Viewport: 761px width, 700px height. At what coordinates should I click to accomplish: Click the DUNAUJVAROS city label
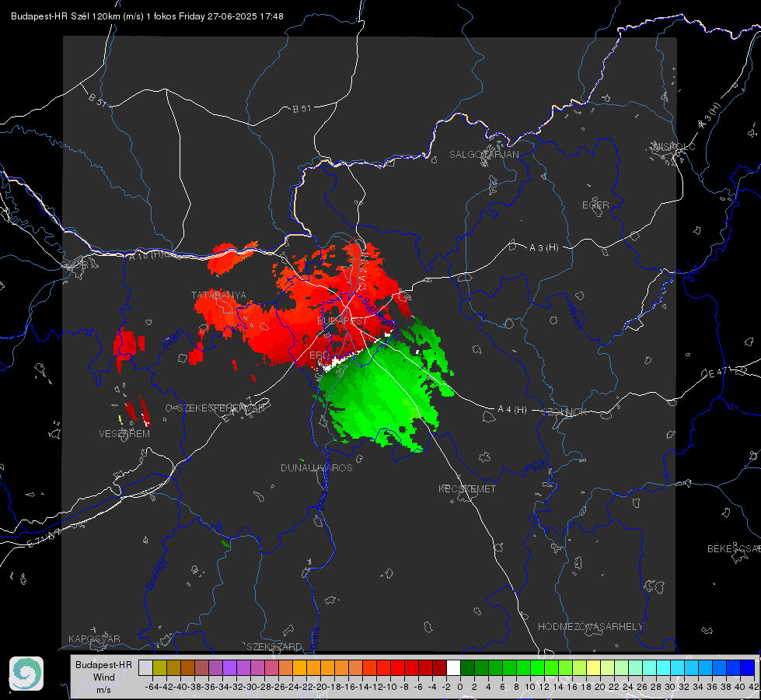[316, 467]
